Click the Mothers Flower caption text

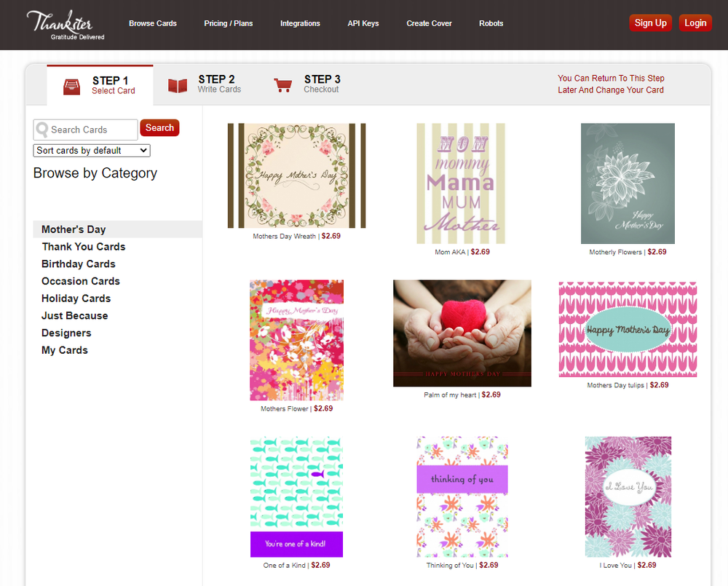284,408
